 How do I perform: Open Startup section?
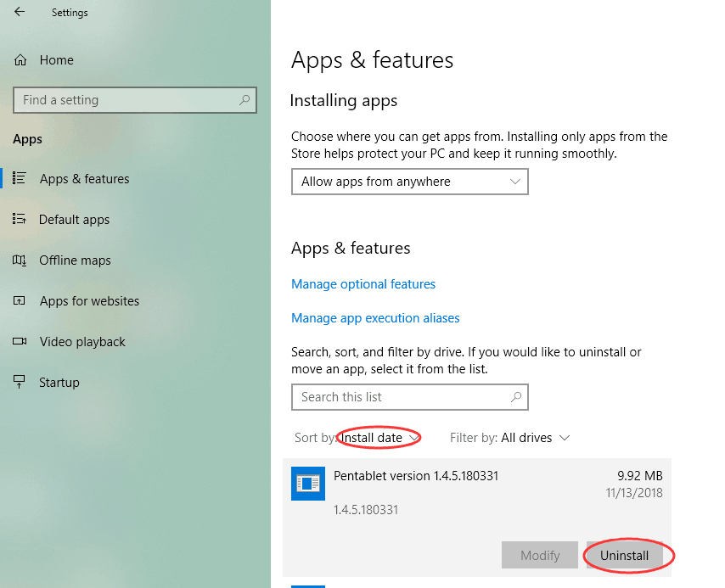[x=59, y=383]
